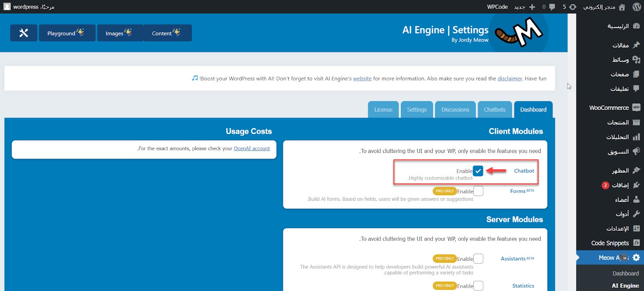Open the License tab
Viewport: 644px width, 291px height.
tap(383, 109)
